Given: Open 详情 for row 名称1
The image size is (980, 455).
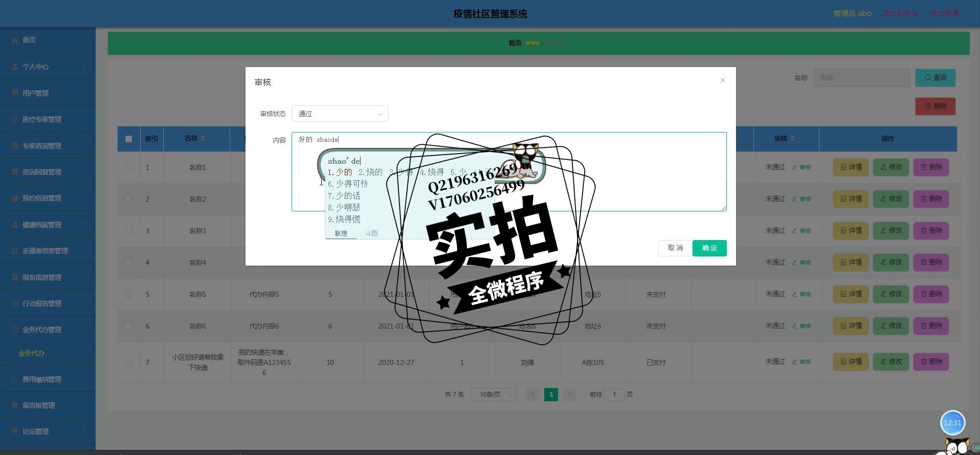Looking at the screenshot, I should point(851,167).
